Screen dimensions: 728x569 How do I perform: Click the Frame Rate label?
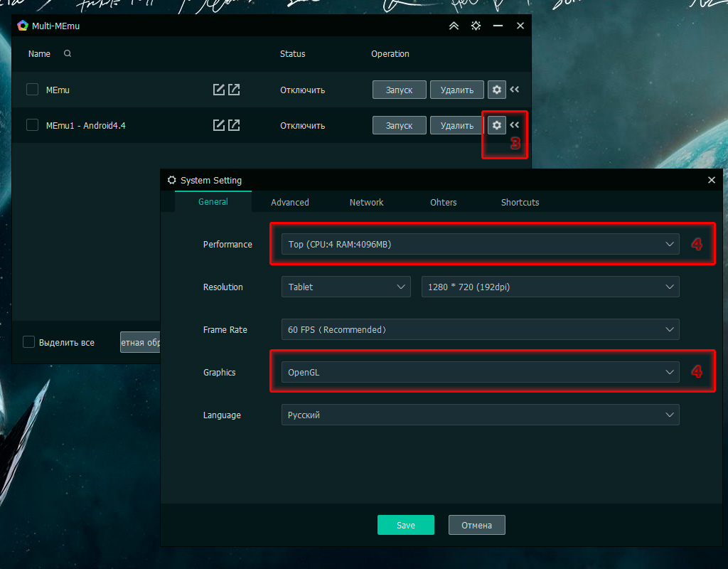[225, 330]
